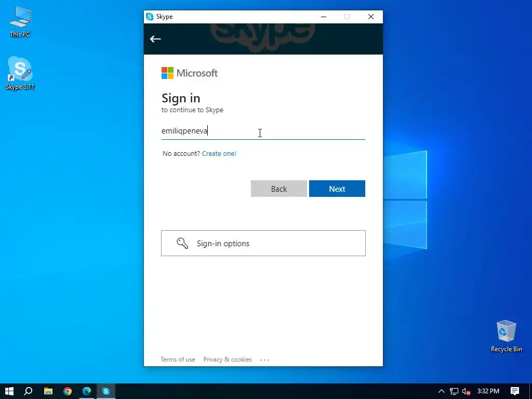Open Terms of use link
Image resolution: width=532 pixels, height=399 pixels.
click(178, 360)
